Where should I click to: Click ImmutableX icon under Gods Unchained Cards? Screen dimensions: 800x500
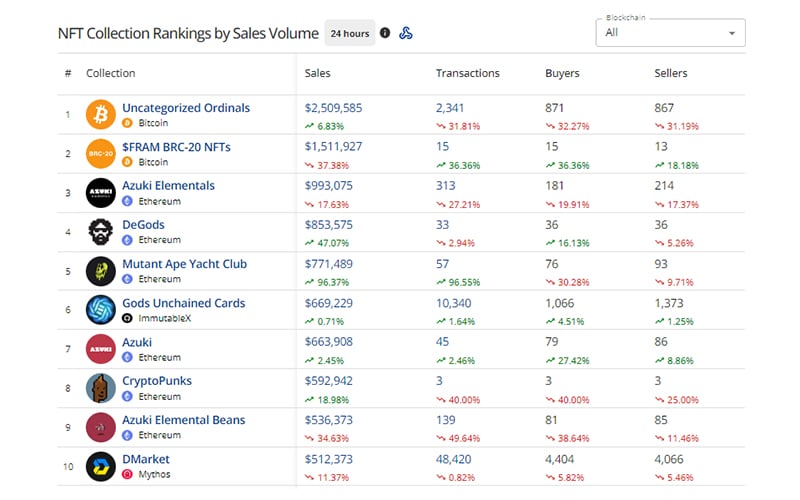point(128,318)
